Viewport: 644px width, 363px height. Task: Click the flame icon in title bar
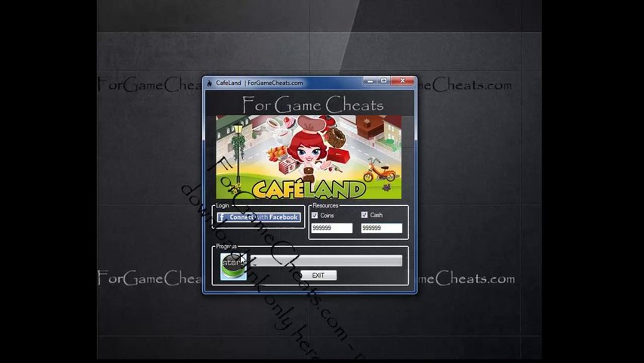pyautogui.click(x=209, y=83)
